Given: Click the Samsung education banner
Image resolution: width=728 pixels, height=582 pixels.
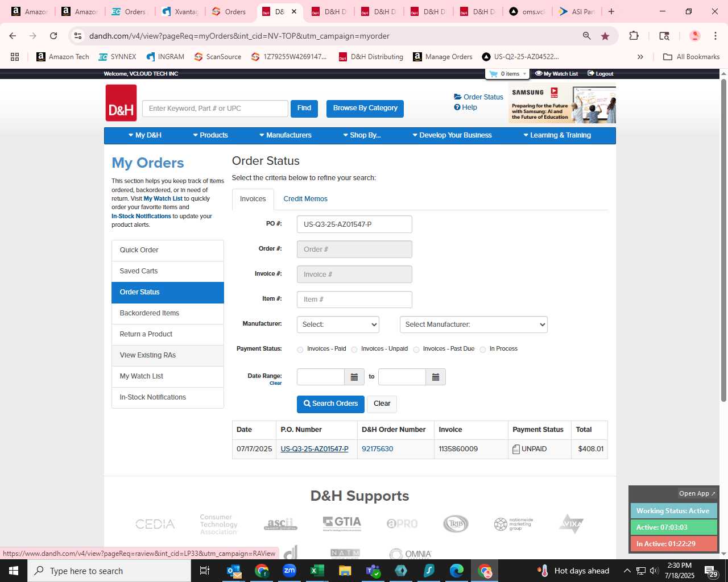Looking at the screenshot, I should coord(562,104).
